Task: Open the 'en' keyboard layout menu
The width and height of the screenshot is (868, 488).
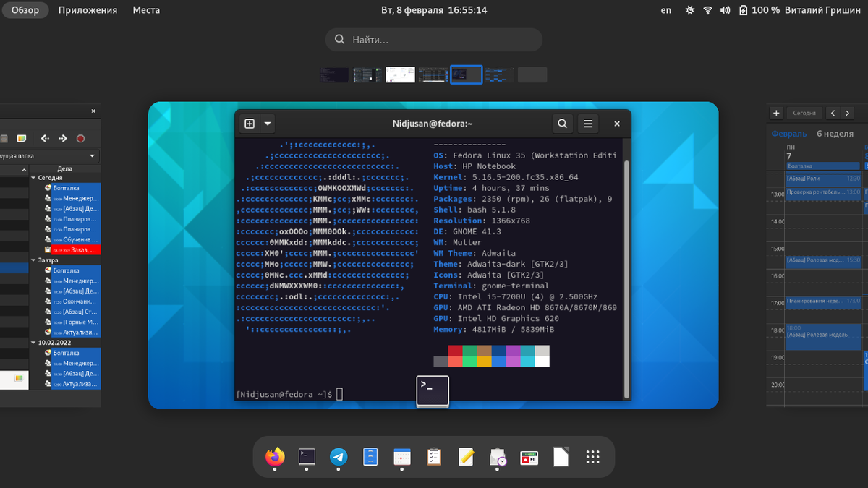Action: (x=666, y=10)
